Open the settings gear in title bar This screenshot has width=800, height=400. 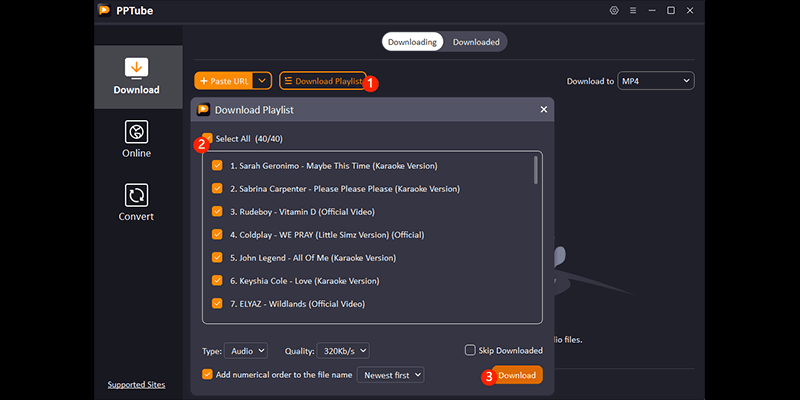click(614, 10)
